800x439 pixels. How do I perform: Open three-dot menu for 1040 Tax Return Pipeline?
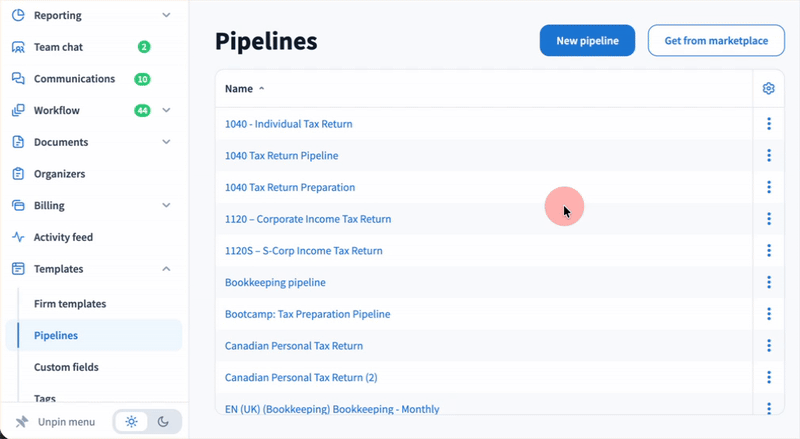[769, 155]
